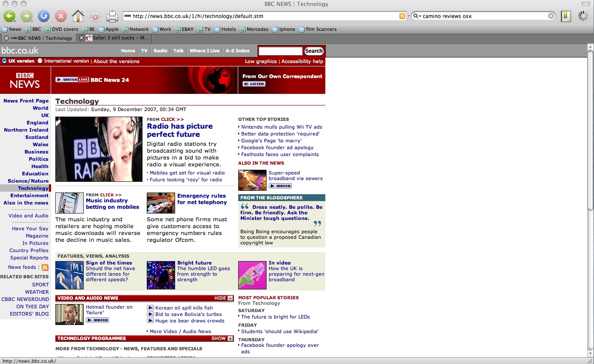Open the Network bookmarks folder
This screenshot has width=594, height=364.
pos(136,29)
